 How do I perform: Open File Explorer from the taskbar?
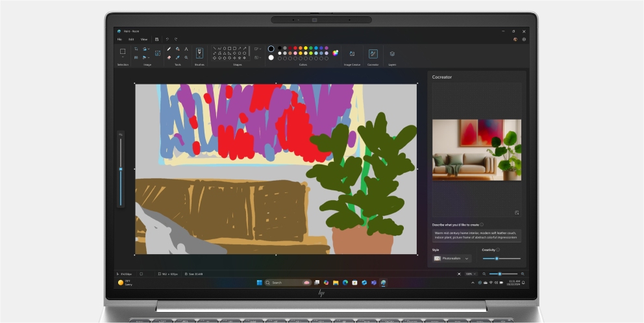click(x=336, y=283)
